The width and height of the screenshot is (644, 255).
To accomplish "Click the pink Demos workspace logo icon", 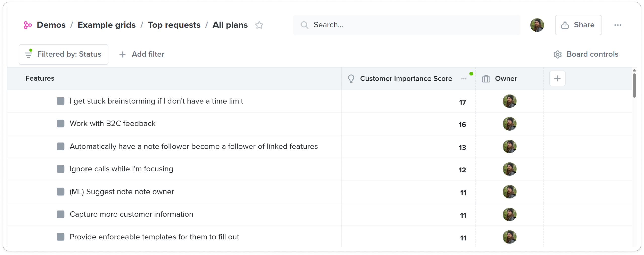I will (28, 25).
